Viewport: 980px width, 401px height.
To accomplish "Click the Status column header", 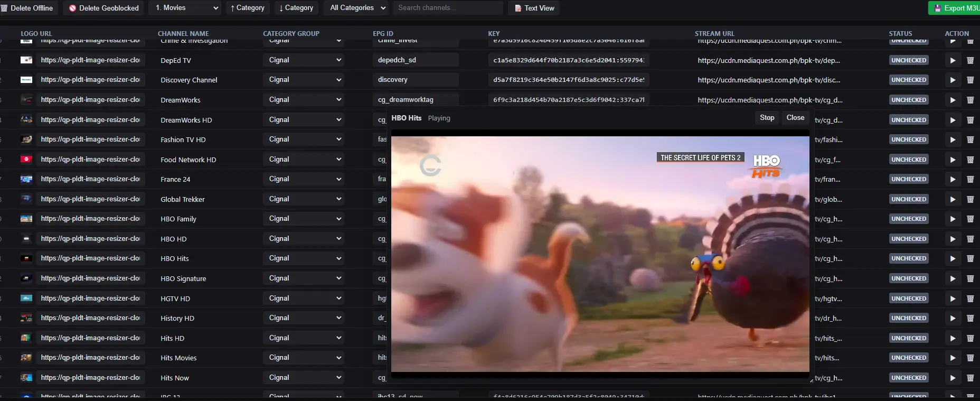I will (x=900, y=33).
